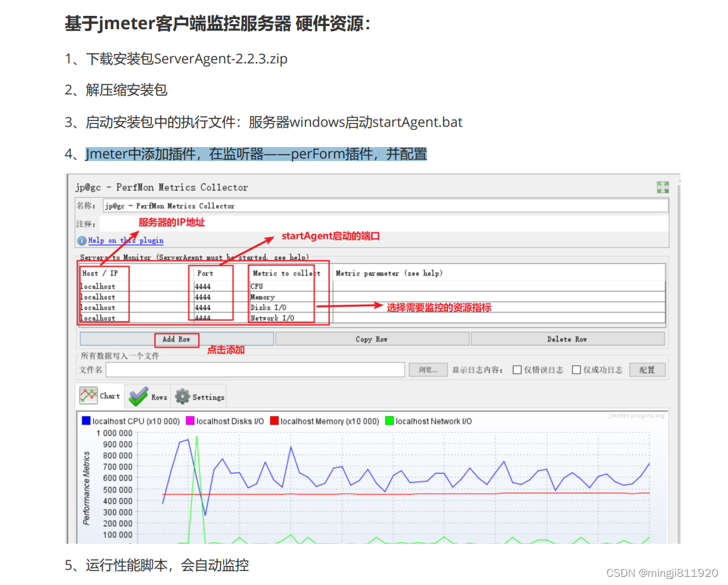Click the 注释 comment input field

click(x=385, y=224)
